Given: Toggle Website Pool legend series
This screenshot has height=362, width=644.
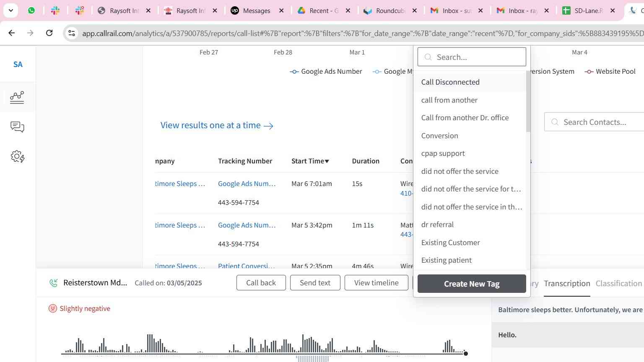Looking at the screenshot, I should (610, 71).
